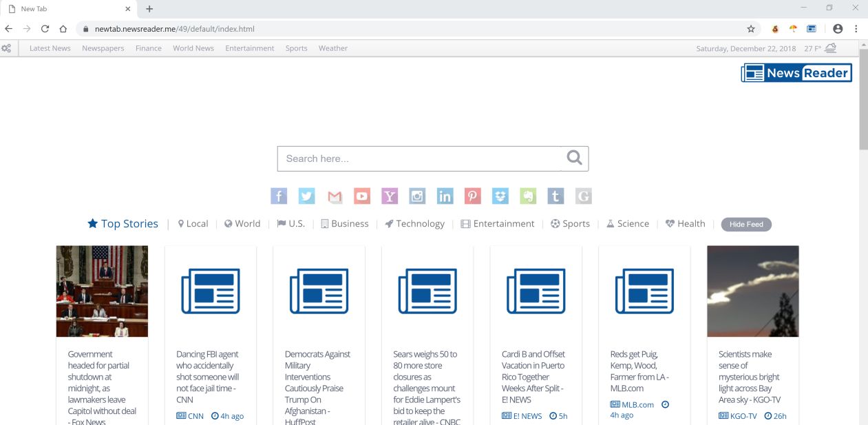Viewport: 868px width, 425px height.
Task: Open settings gears icon in News toolbar
Action: (6, 48)
